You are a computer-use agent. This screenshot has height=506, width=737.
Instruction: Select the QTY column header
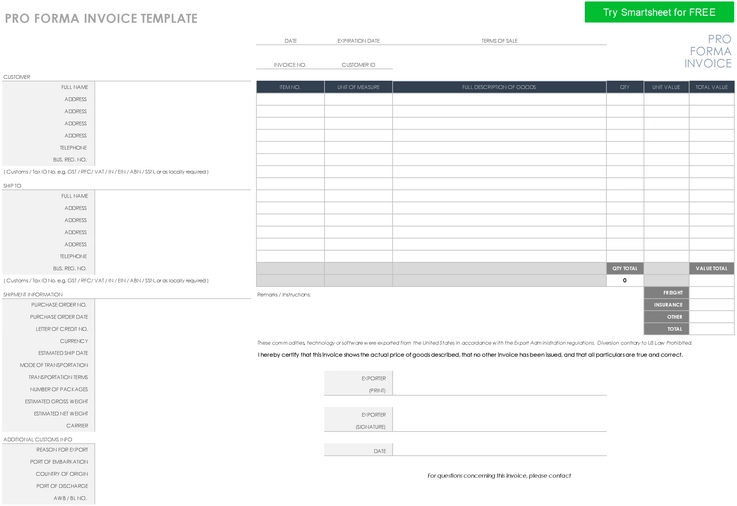[x=625, y=87]
